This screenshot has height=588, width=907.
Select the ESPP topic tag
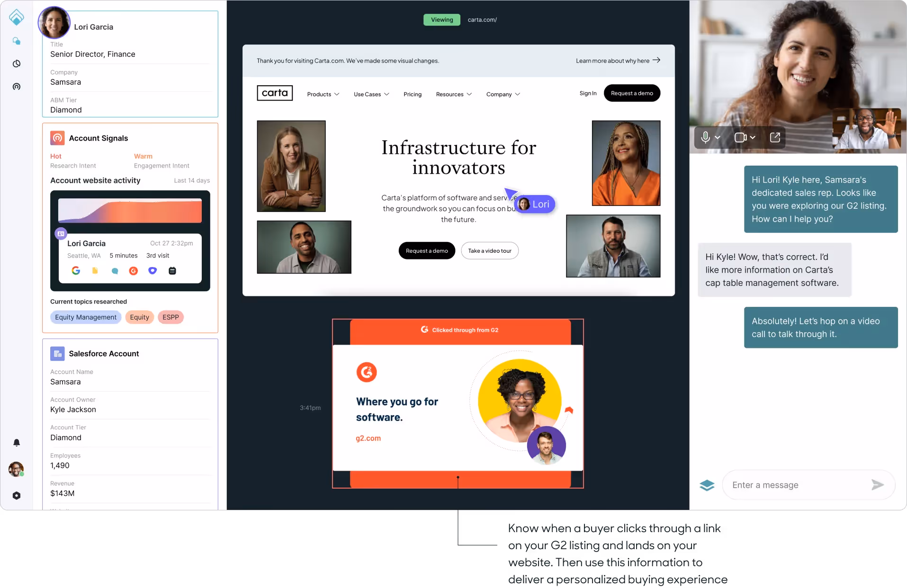171,317
